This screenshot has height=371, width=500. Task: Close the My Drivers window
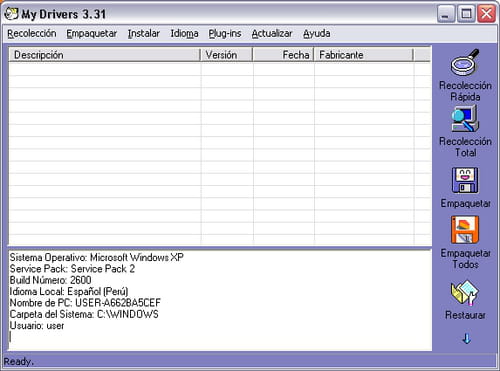486,14
